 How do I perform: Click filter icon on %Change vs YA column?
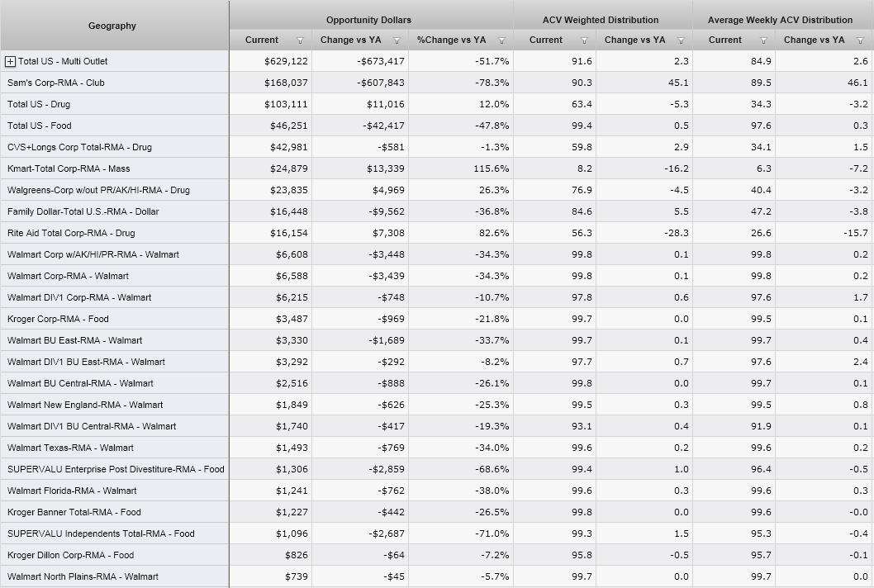[x=501, y=40]
